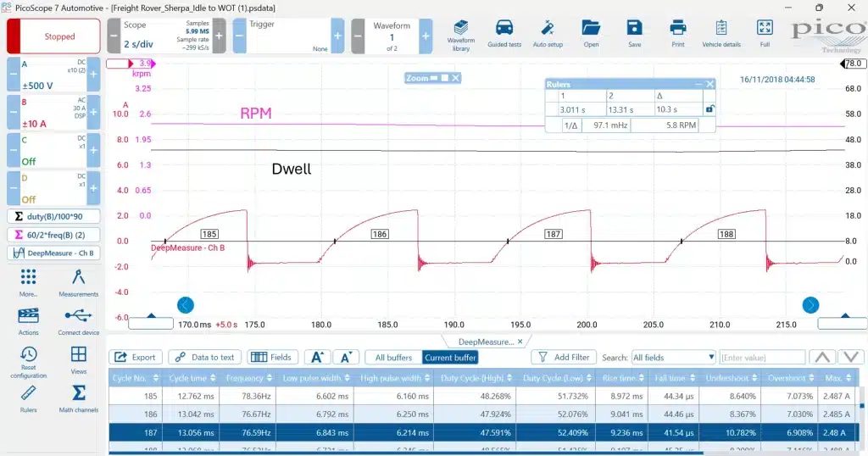The width and height of the screenshot is (868, 456).
Task: Open the Fields chooser
Action: point(272,358)
